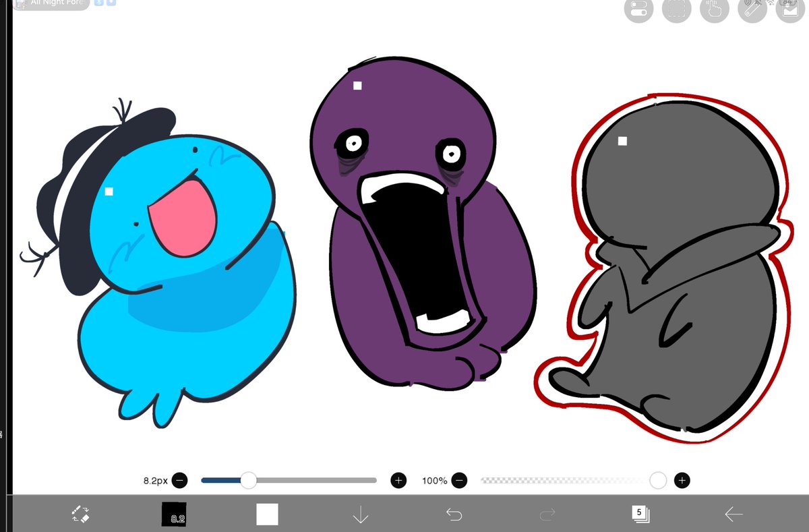The image size is (809, 532).
Task: Increase brush thickness with plus button
Action: pyautogui.click(x=398, y=481)
